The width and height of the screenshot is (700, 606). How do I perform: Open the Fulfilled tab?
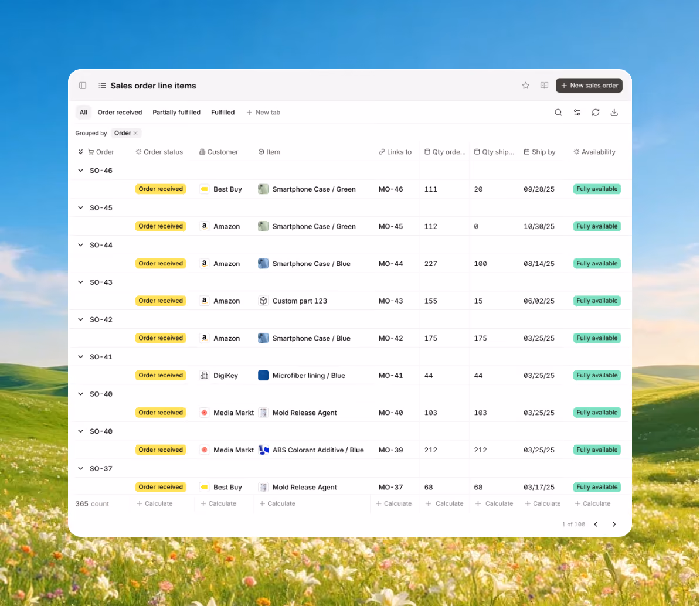(223, 113)
